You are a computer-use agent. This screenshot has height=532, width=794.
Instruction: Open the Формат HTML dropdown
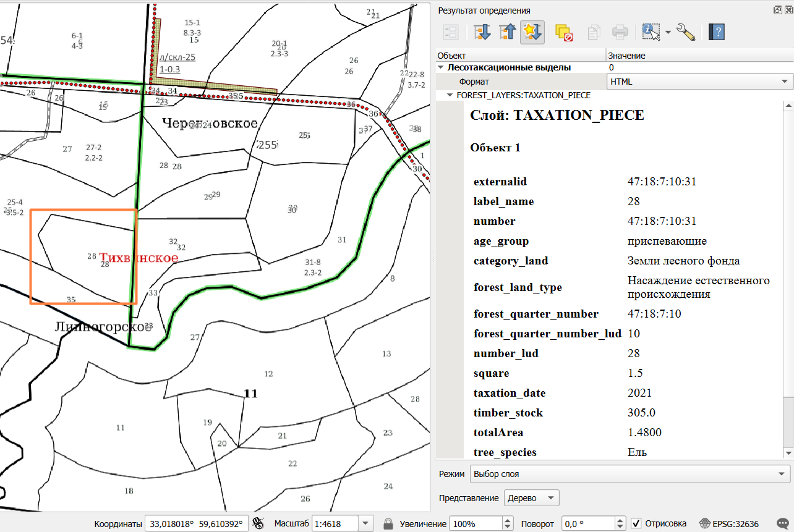click(x=699, y=81)
